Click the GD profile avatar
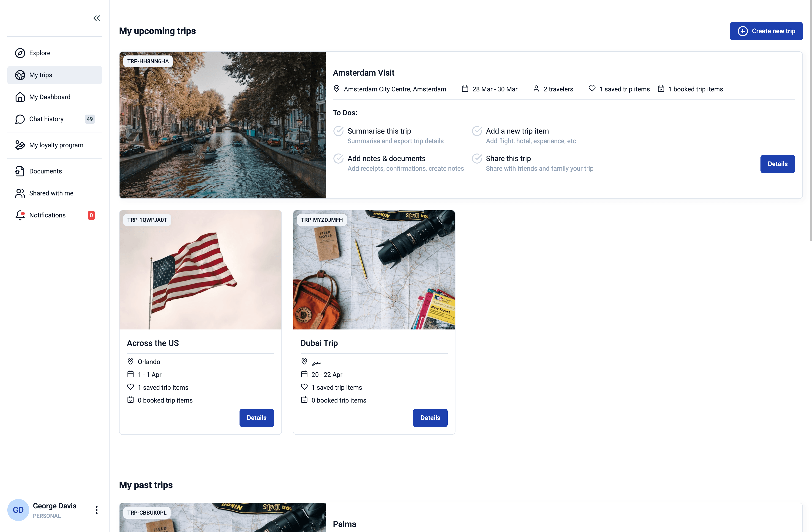 coord(18,510)
